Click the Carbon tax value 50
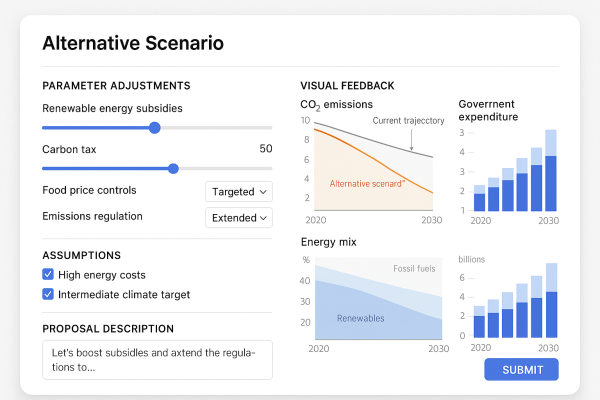 pyautogui.click(x=265, y=149)
